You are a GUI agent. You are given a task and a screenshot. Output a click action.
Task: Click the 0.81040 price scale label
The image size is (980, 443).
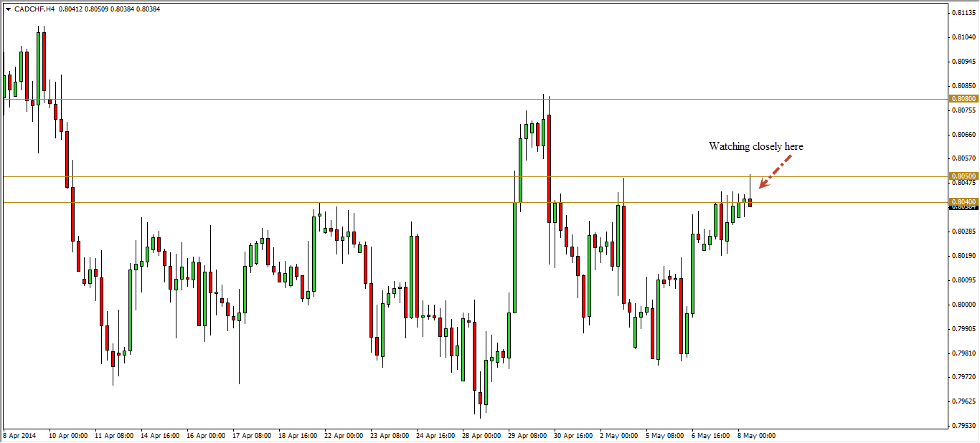(964, 37)
